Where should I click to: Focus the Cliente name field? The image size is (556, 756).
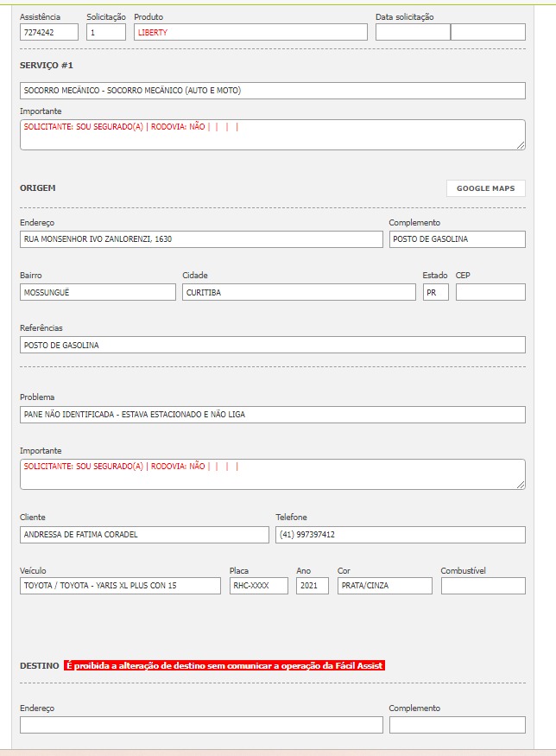tap(144, 535)
